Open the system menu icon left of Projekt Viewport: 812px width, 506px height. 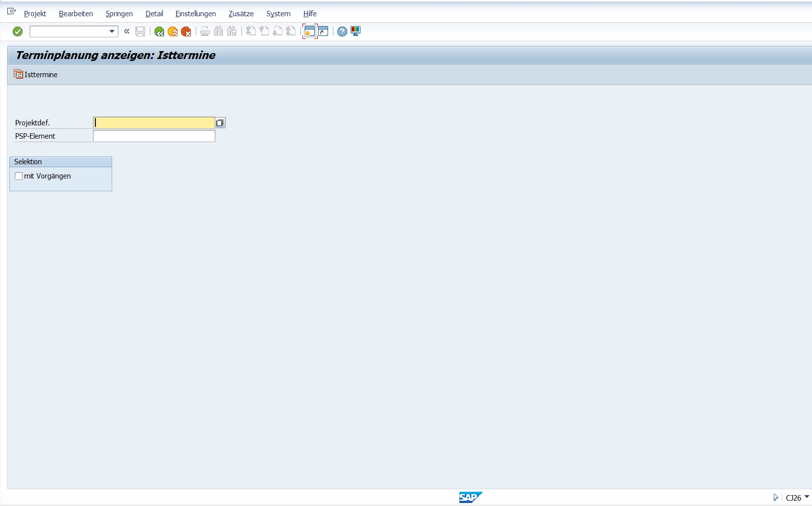click(12, 11)
